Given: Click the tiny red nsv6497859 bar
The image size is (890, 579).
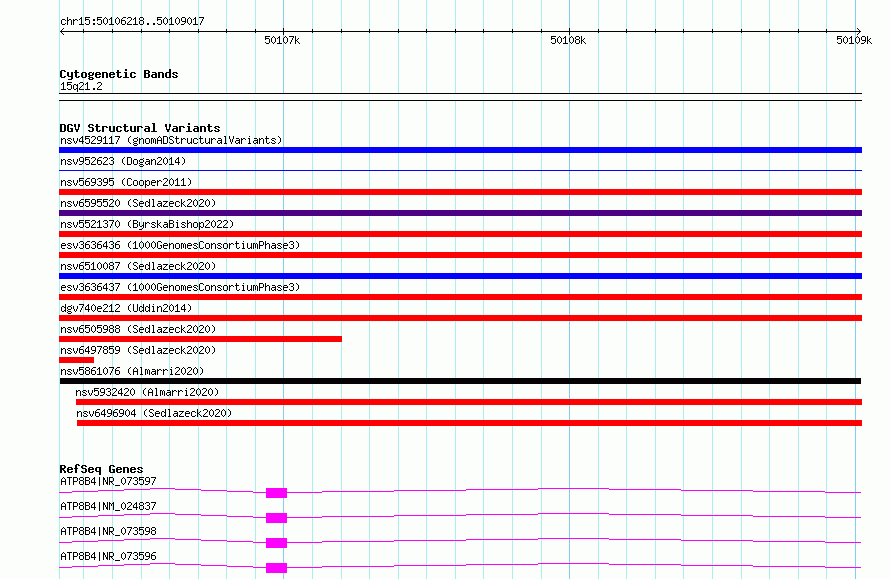Looking at the screenshot, I should (x=77, y=360).
